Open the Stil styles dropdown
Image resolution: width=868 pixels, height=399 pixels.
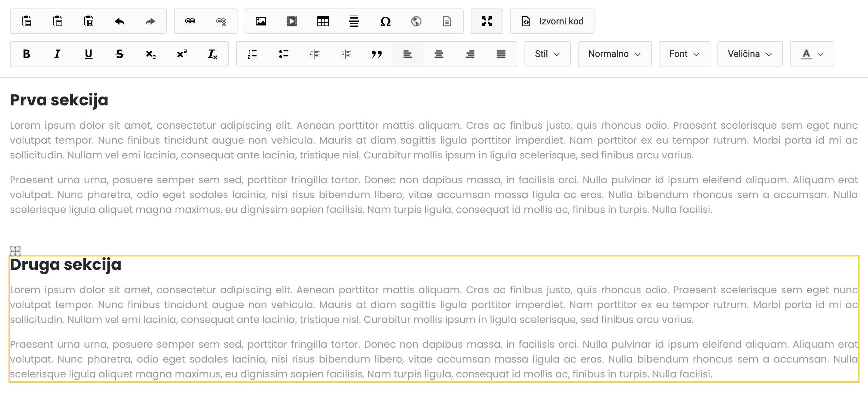point(547,54)
